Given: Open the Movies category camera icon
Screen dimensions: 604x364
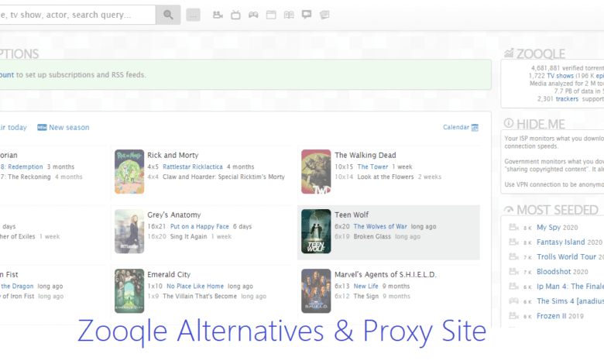Looking at the screenshot, I should point(218,15).
